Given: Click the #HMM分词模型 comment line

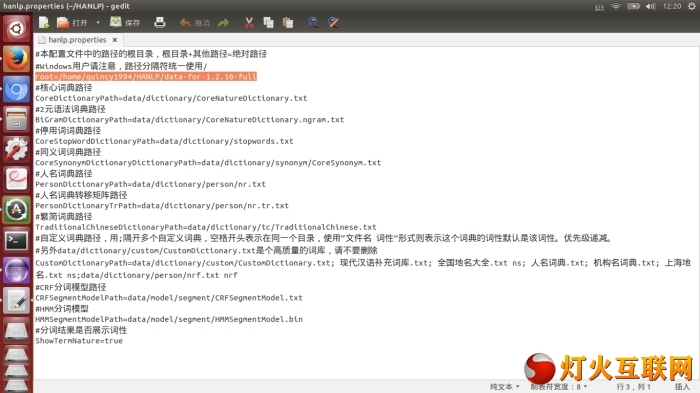Looking at the screenshot, I should point(62,309).
